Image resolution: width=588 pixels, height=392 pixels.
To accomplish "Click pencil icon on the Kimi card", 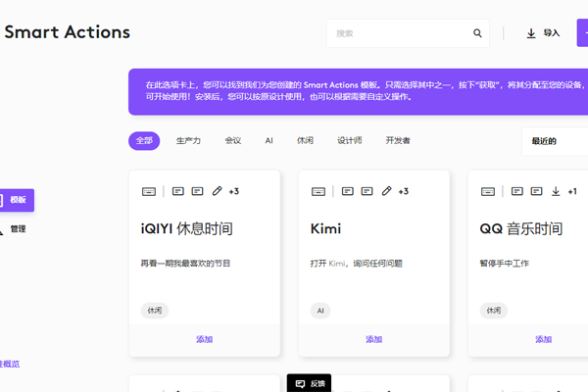I will pyautogui.click(x=387, y=191).
